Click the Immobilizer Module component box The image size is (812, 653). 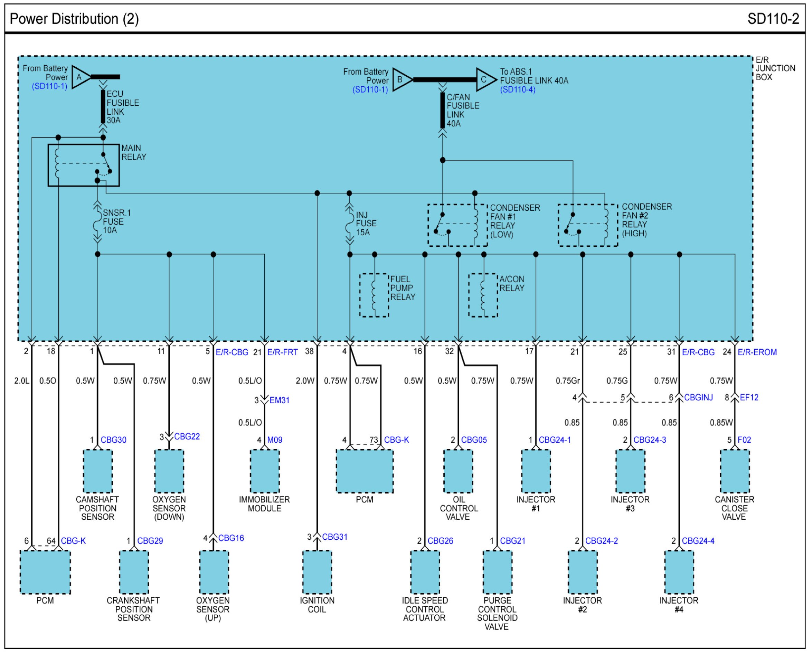coord(265,471)
